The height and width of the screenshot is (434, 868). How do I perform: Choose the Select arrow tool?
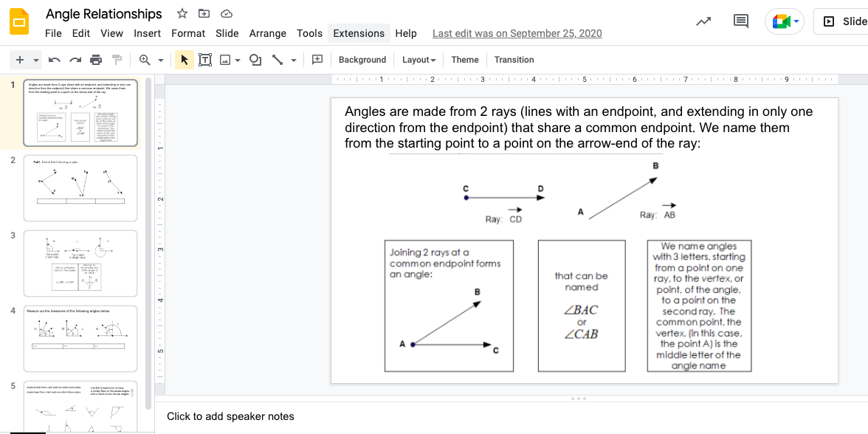[184, 59]
